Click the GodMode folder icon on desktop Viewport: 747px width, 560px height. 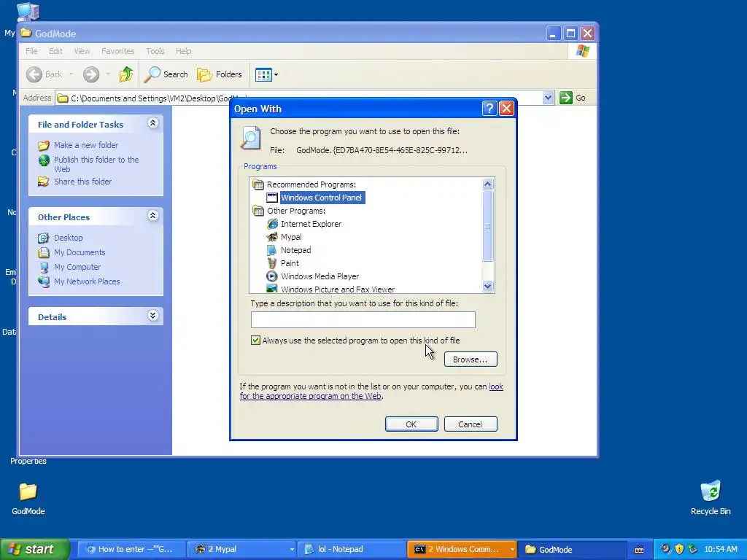(x=28, y=492)
